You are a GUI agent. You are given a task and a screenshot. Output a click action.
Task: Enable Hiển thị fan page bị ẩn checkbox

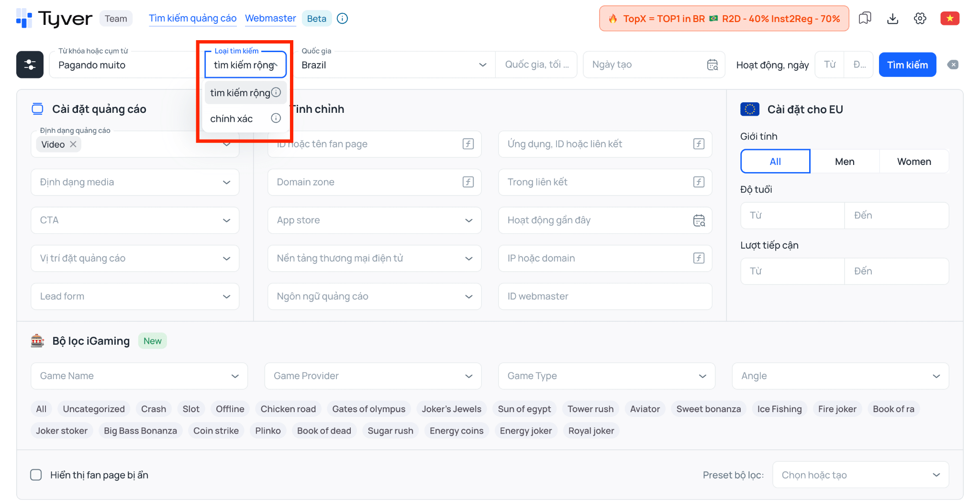(36, 475)
